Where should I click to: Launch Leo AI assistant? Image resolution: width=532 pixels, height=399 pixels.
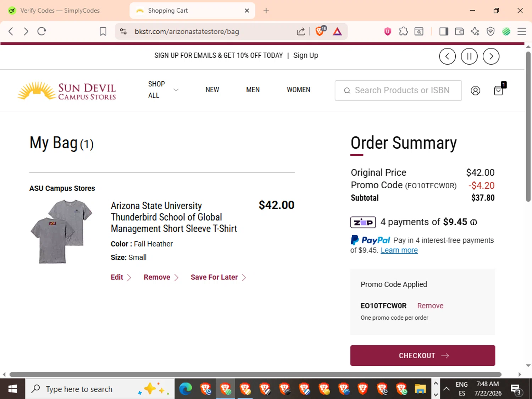point(475,32)
